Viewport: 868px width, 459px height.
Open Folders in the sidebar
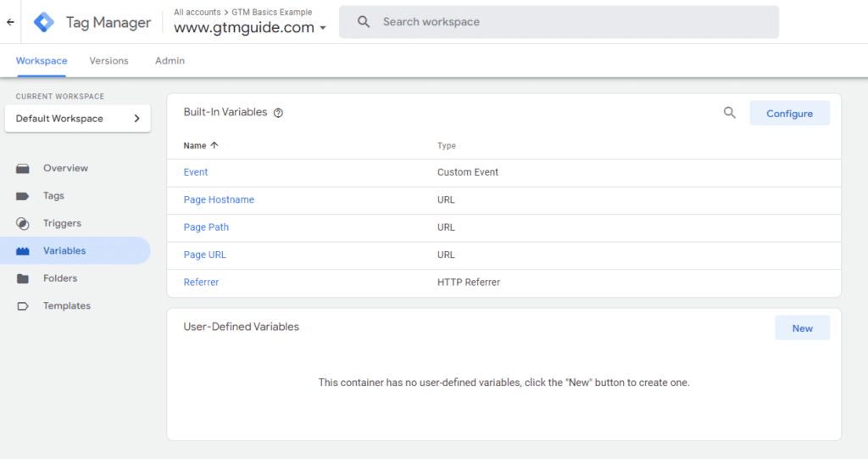60,278
